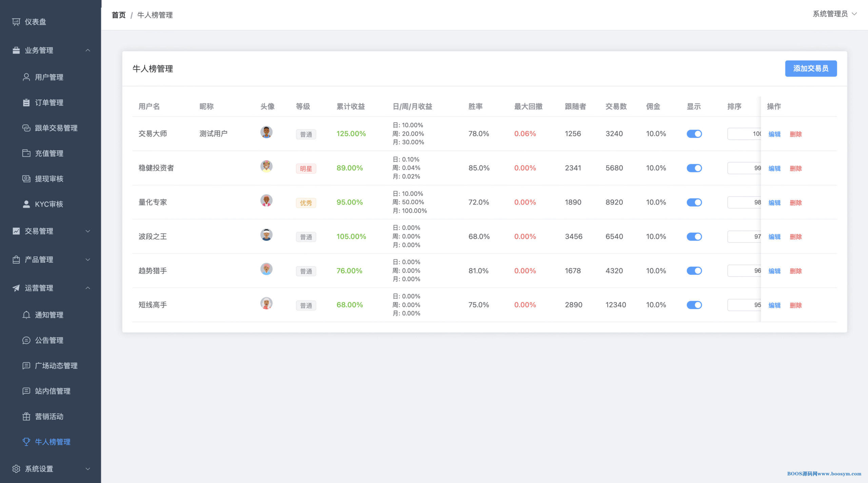Click the clipboard icon for 订单管理
The height and width of the screenshot is (483, 868).
[x=26, y=102]
